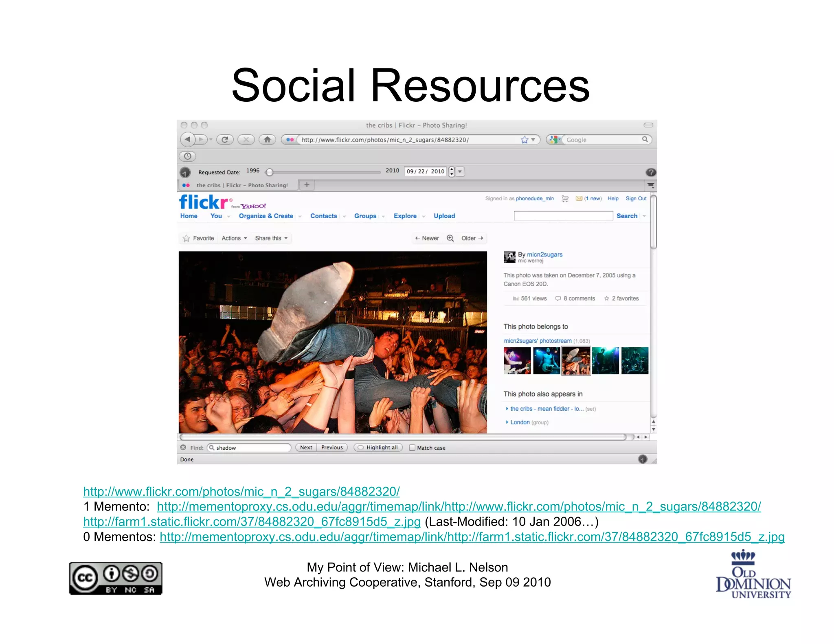Reload the page with the refresh icon
Viewport: 834px width, 644px height.
[225, 140]
